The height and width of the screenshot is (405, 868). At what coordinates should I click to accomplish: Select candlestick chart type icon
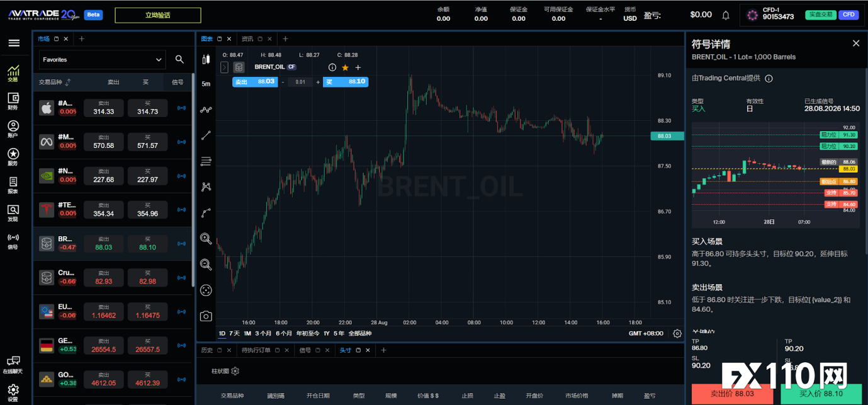(206, 60)
